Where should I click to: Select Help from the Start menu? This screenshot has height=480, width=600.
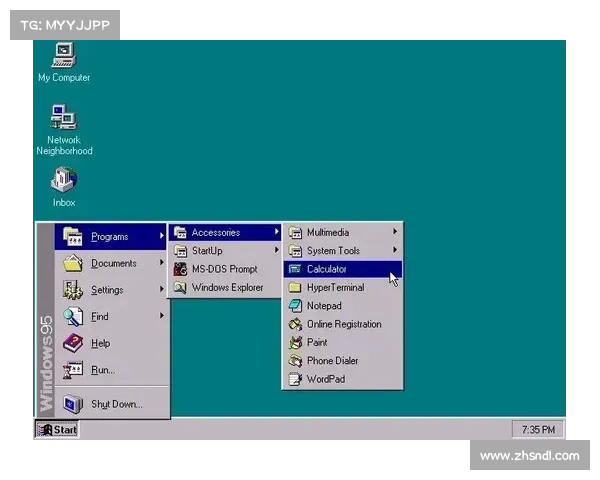[111, 343]
